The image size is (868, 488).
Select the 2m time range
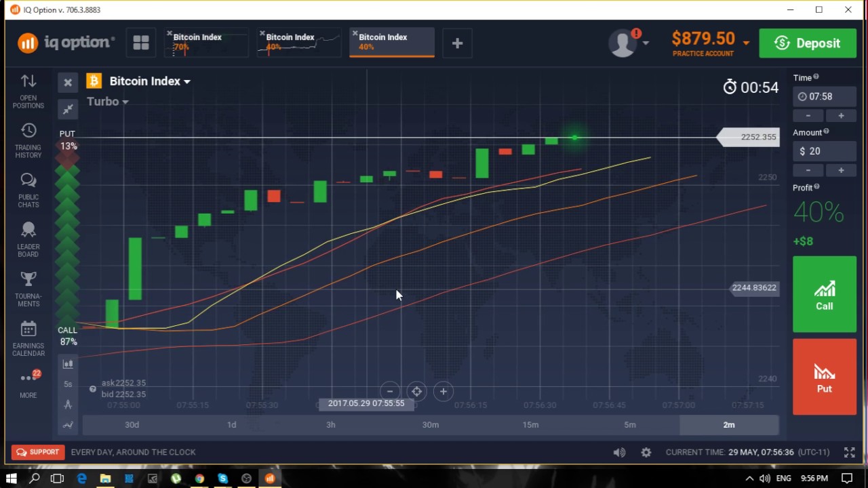click(x=729, y=425)
